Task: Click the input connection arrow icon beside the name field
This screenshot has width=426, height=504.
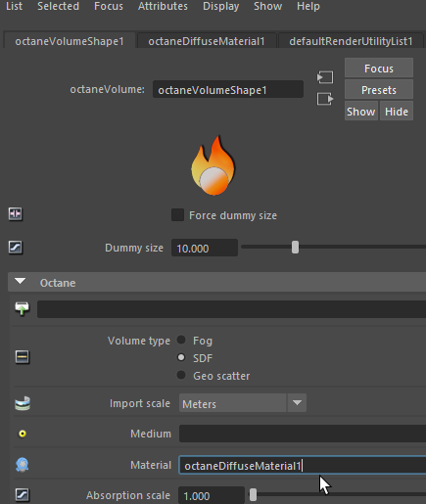Action: pos(325,77)
